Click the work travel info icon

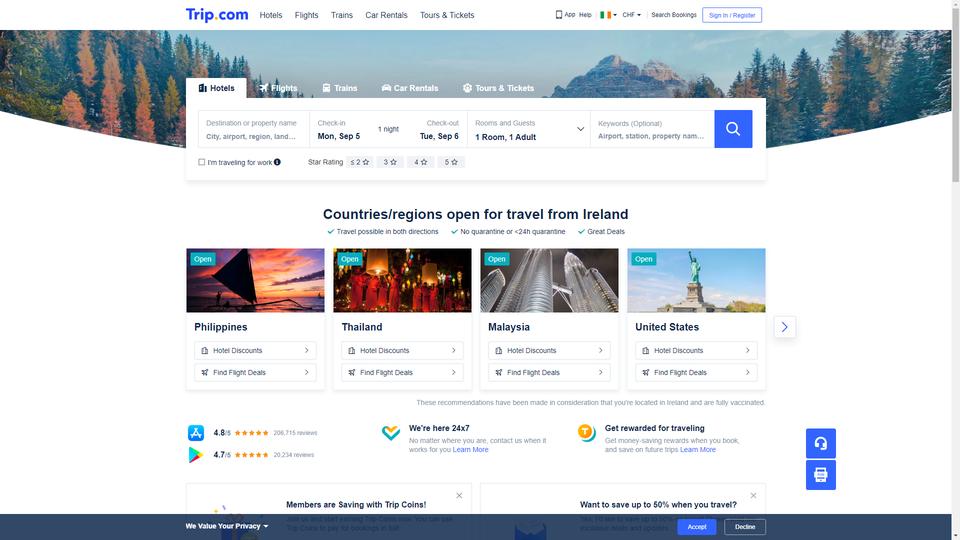(x=277, y=162)
